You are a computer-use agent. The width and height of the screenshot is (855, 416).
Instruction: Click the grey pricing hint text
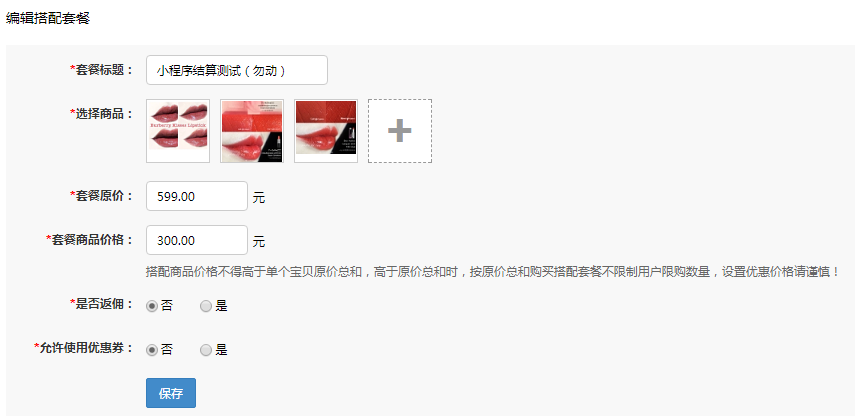click(494, 272)
